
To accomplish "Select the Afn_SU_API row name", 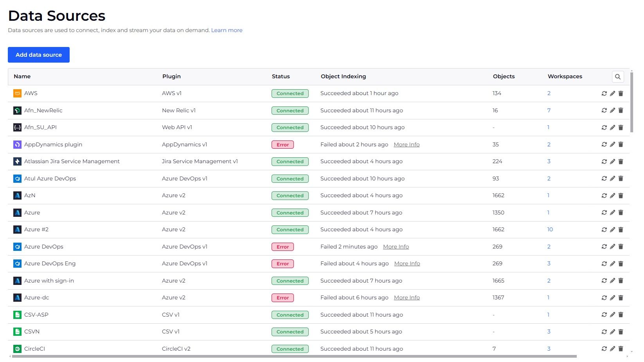I will click(x=40, y=127).
